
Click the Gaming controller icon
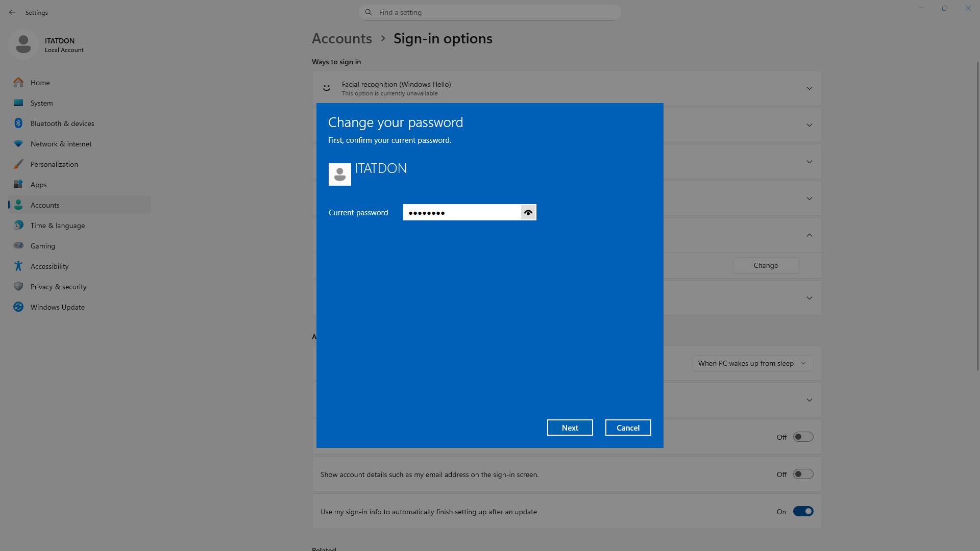click(x=18, y=245)
